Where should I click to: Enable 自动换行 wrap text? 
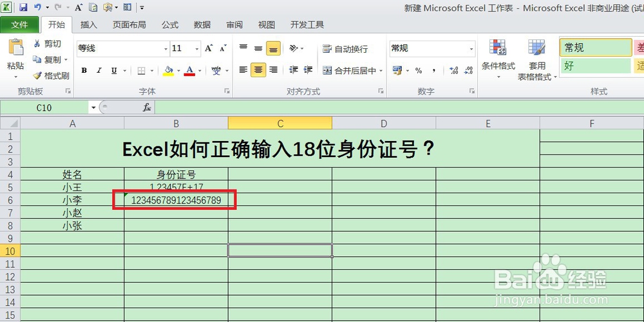click(x=345, y=49)
